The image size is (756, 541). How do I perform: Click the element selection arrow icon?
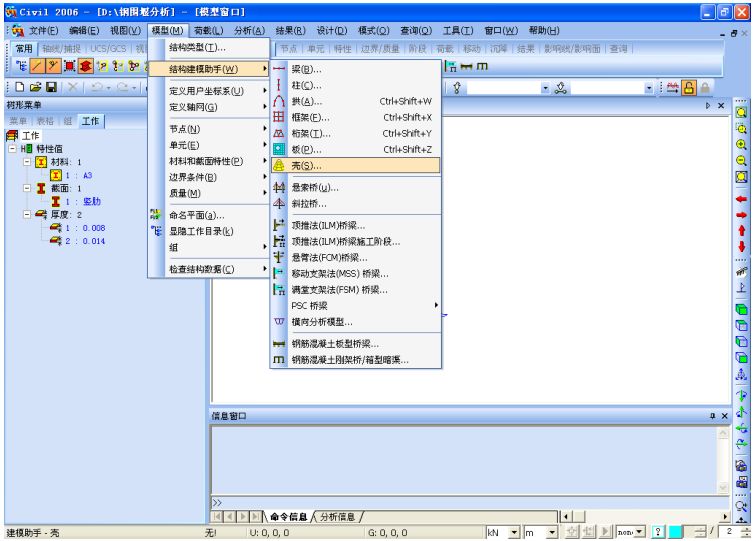pos(560,88)
